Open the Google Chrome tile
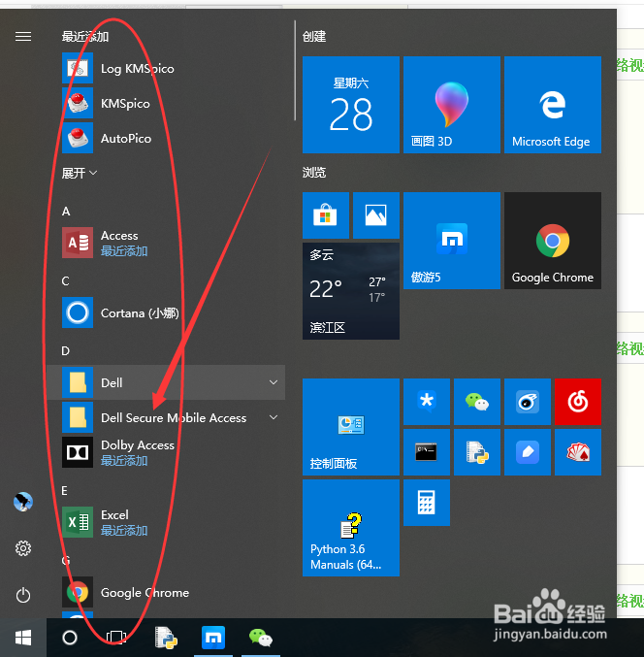The image size is (644, 657). pos(553,241)
